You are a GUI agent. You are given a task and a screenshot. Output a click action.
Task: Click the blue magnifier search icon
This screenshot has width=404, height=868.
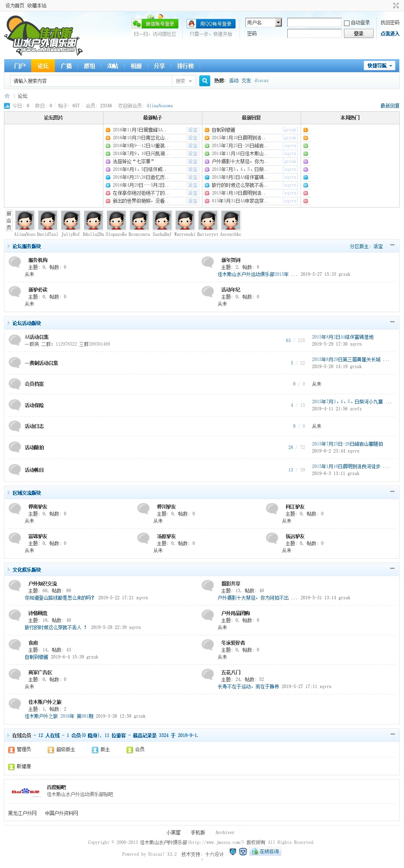[x=205, y=80]
